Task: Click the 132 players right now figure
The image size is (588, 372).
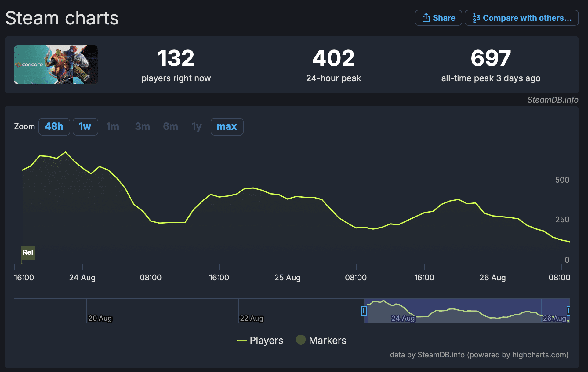Action: click(176, 58)
